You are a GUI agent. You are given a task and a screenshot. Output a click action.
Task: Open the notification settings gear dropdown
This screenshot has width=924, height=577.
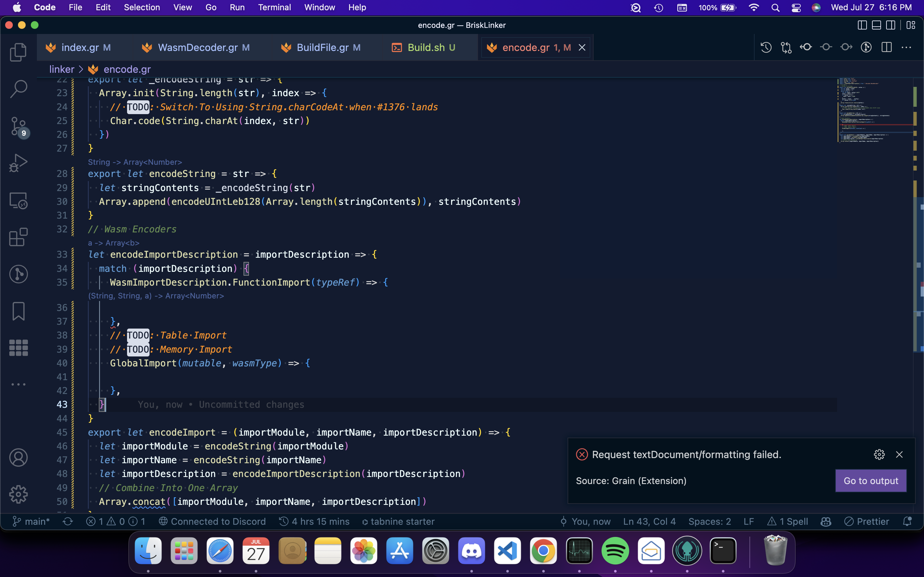pyautogui.click(x=879, y=455)
